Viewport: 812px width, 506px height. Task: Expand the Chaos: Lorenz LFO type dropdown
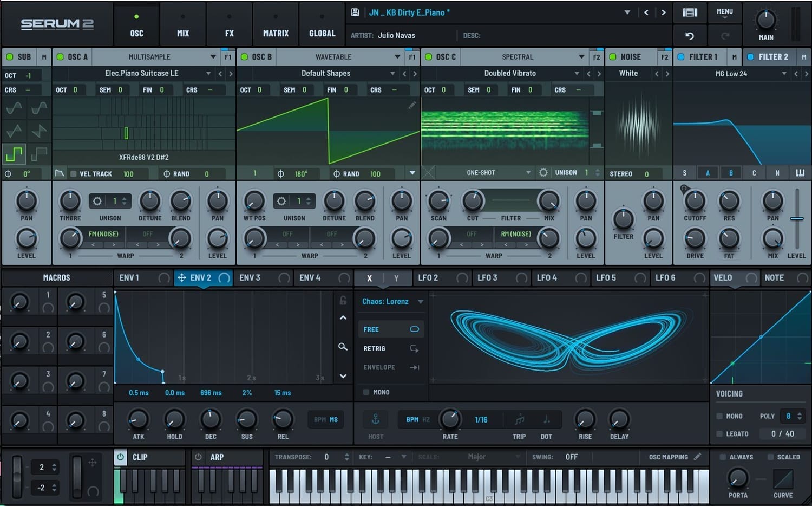(x=420, y=302)
